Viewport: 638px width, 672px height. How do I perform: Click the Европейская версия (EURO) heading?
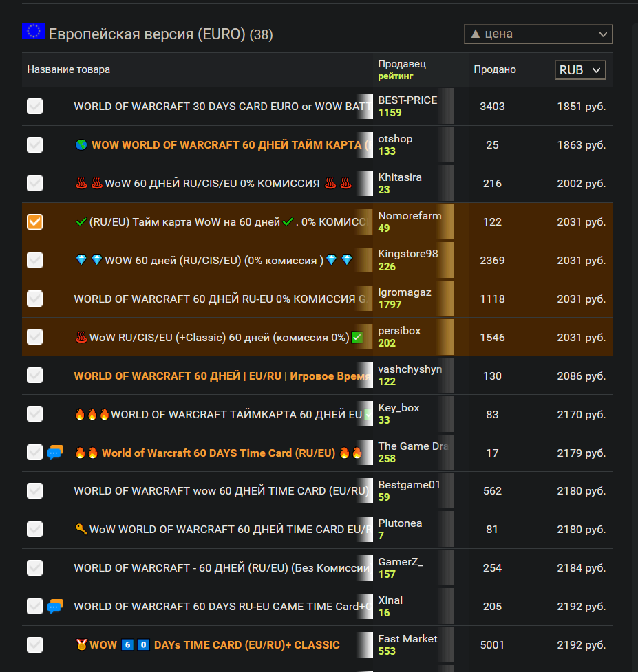tap(161, 34)
